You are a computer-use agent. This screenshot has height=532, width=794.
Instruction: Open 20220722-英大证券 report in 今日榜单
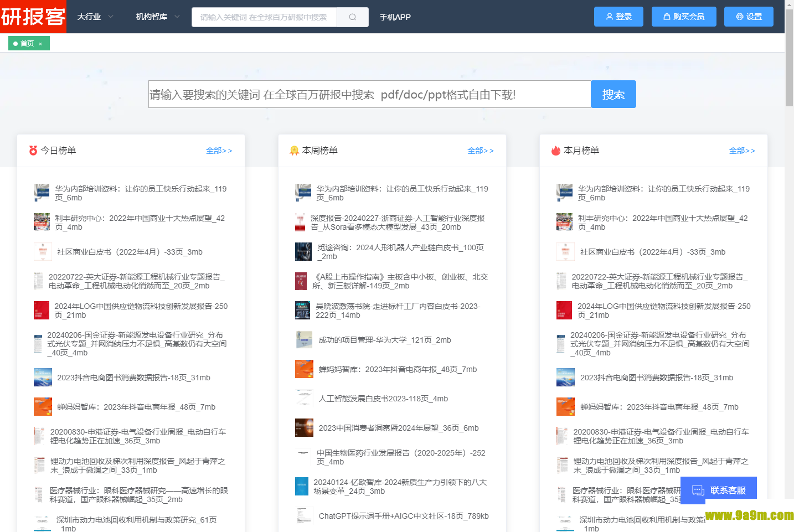click(x=136, y=281)
